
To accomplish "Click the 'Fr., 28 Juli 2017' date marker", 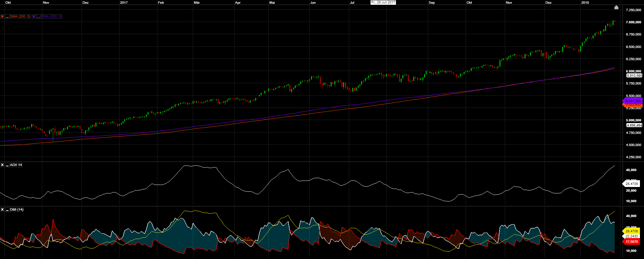I will click(383, 2).
